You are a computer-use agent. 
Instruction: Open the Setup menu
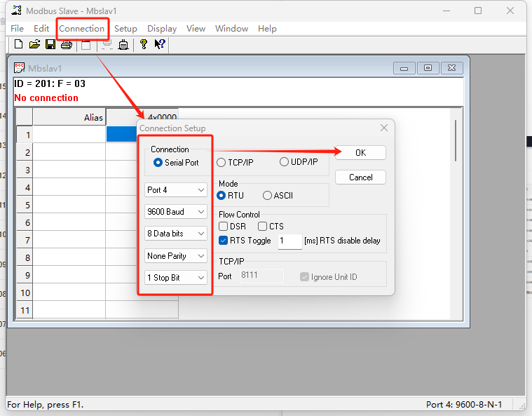[x=125, y=29]
